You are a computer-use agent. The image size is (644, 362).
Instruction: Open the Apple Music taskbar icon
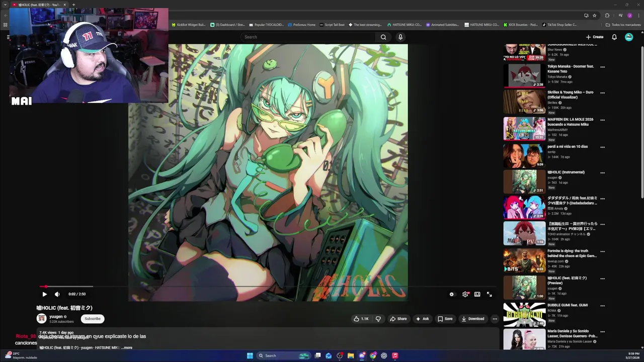(395, 355)
